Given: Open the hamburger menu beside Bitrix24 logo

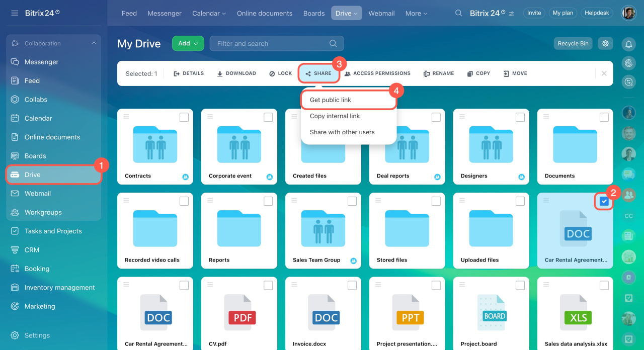Looking at the screenshot, I should pyautogui.click(x=15, y=13).
